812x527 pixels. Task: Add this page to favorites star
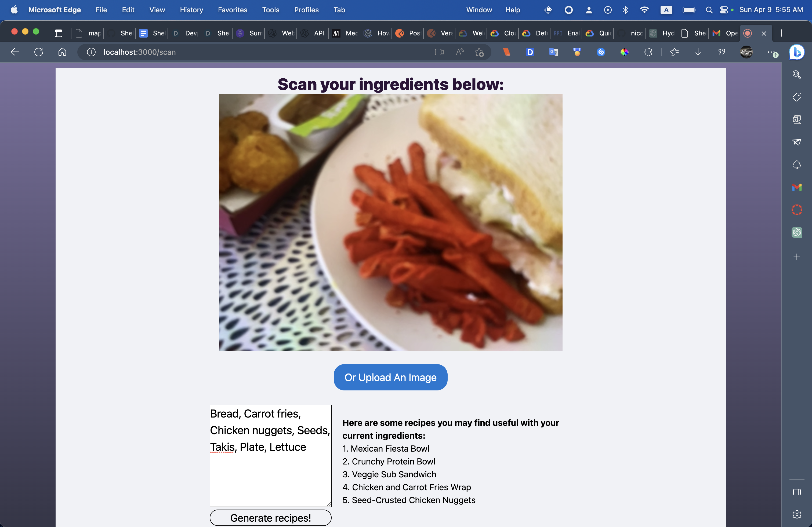[x=479, y=52]
